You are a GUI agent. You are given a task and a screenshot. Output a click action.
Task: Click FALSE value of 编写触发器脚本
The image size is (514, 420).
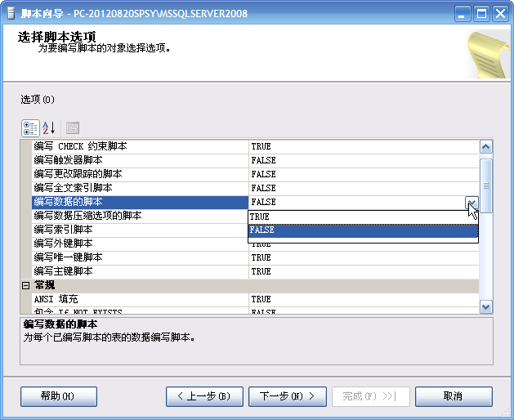point(364,160)
